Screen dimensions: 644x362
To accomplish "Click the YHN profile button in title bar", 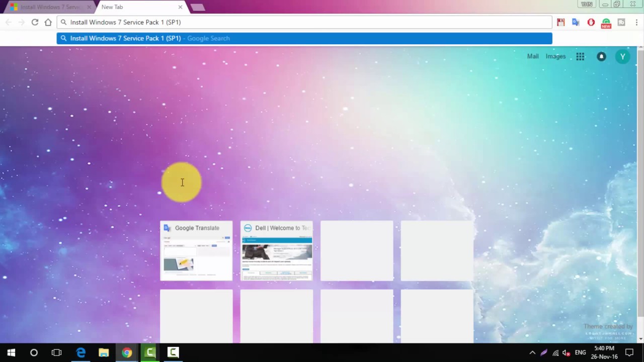I will pyautogui.click(x=586, y=4).
